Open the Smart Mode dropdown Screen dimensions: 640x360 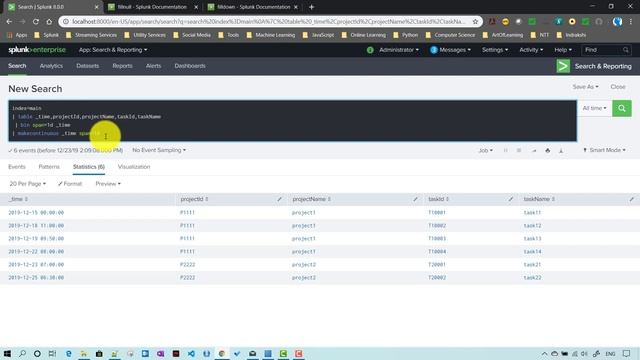tap(604, 150)
